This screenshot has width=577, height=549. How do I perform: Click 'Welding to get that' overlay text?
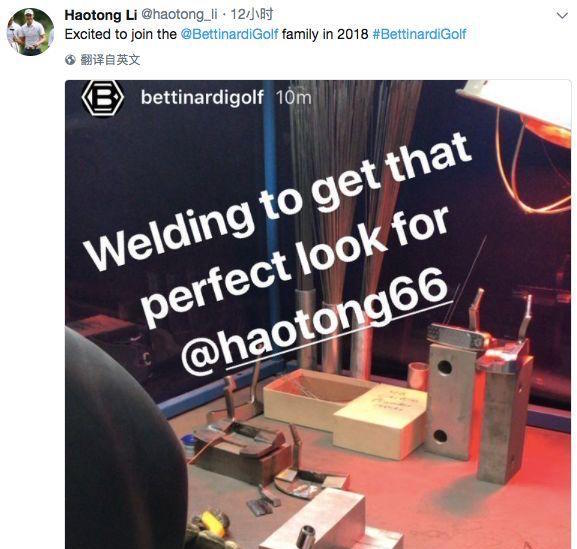277,202
